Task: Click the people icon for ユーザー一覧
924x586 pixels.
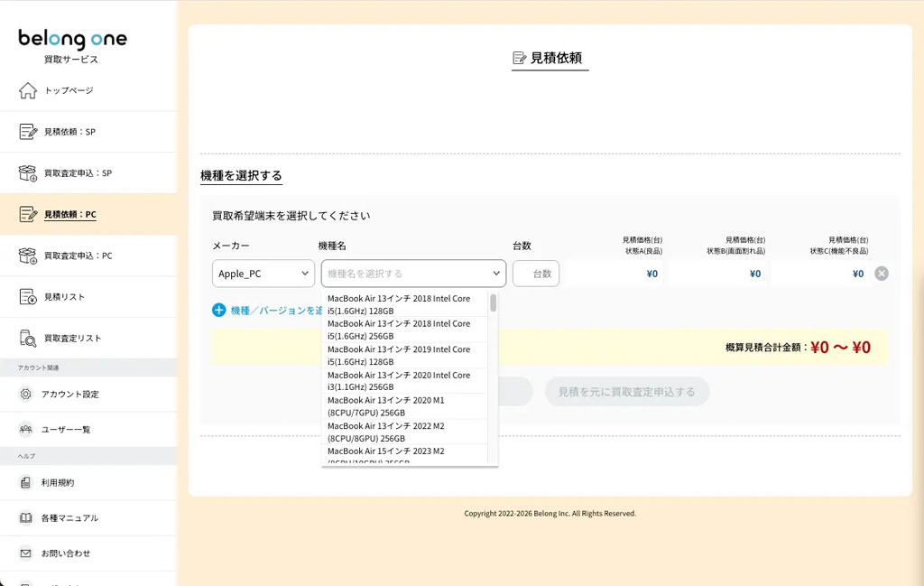Action: point(25,429)
